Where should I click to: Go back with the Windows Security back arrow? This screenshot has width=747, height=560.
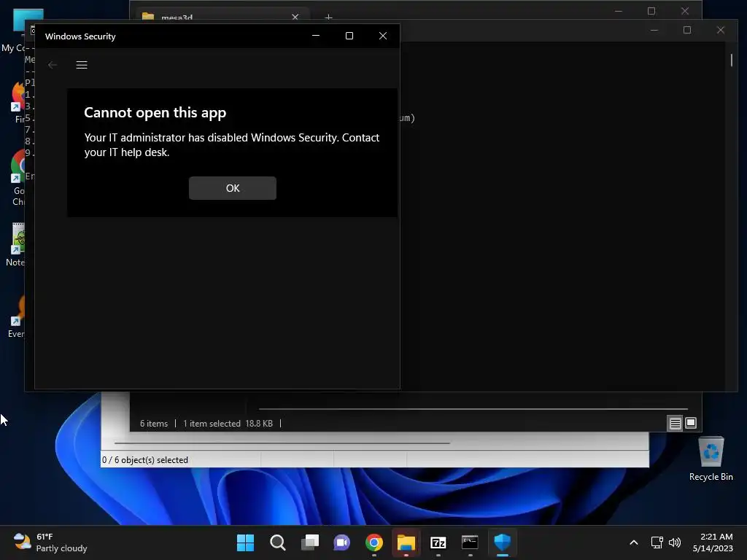point(53,65)
